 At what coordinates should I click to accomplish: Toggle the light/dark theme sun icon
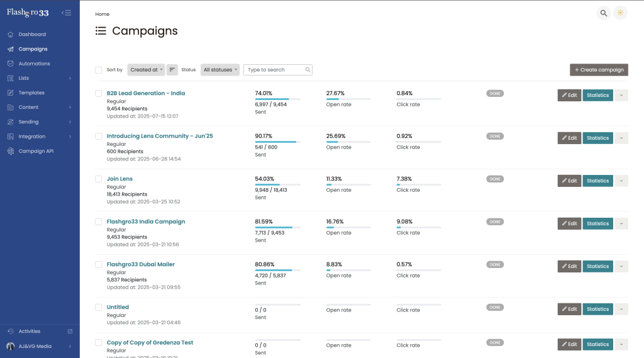point(621,13)
